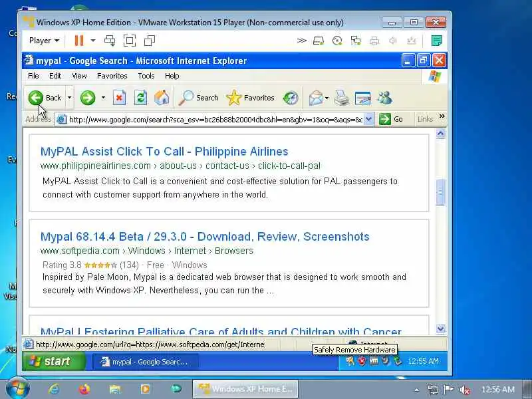532x399 pixels.
Task: Open the Back history dropdown arrow
Action: 70,98
